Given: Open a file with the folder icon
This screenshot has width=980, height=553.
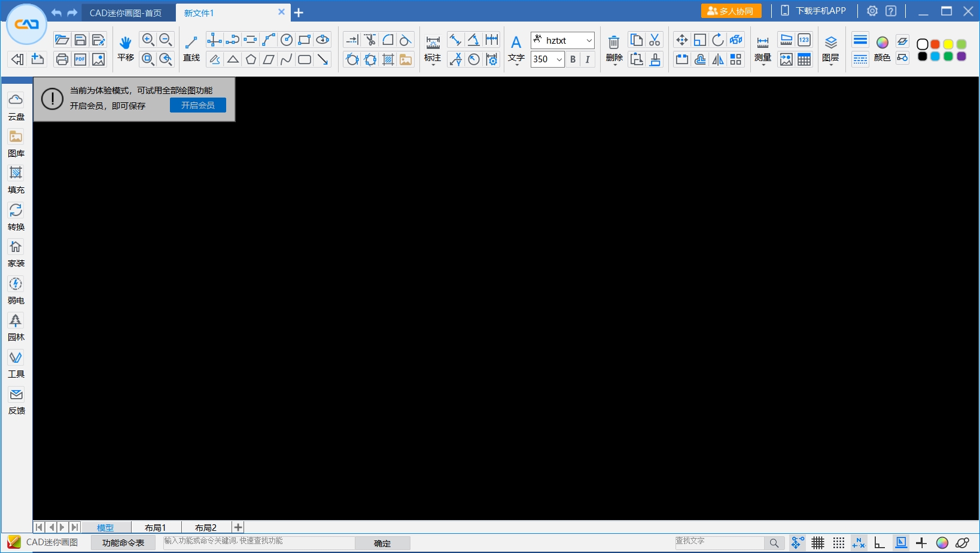Looking at the screenshot, I should point(62,40).
